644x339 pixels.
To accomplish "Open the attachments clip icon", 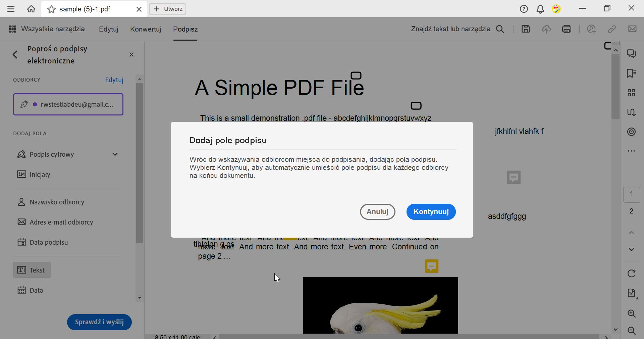I will (x=632, y=112).
